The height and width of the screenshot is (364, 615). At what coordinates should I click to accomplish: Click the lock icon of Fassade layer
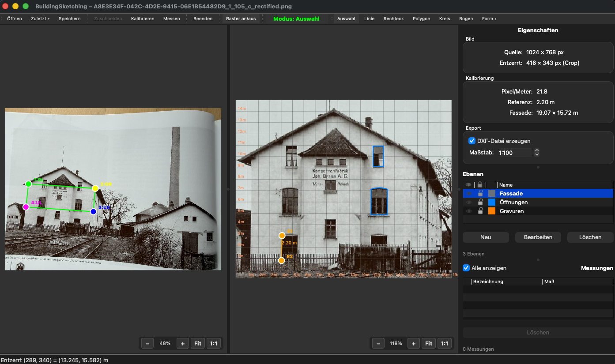coord(480,193)
